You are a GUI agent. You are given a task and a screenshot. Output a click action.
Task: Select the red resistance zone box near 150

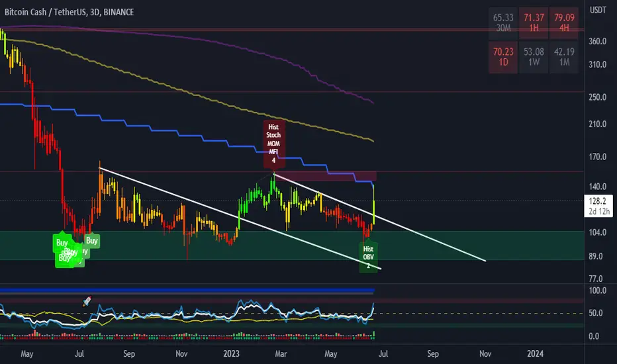pos(326,176)
